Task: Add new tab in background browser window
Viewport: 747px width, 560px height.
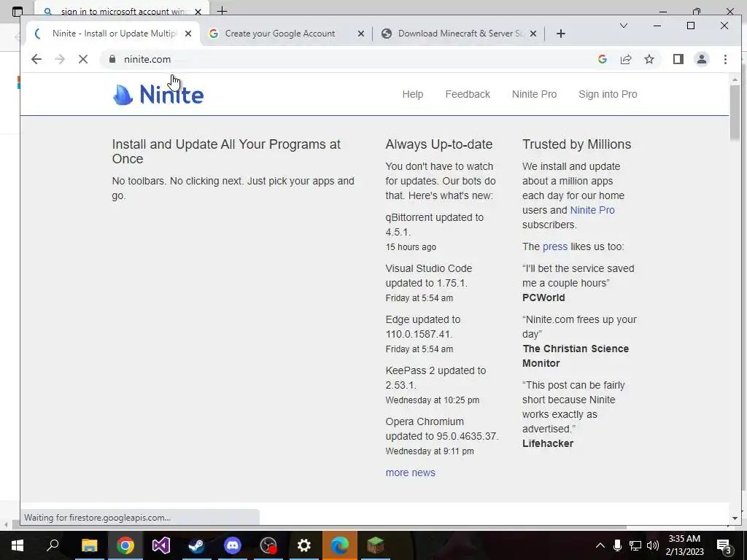Action: pos(222,9)
